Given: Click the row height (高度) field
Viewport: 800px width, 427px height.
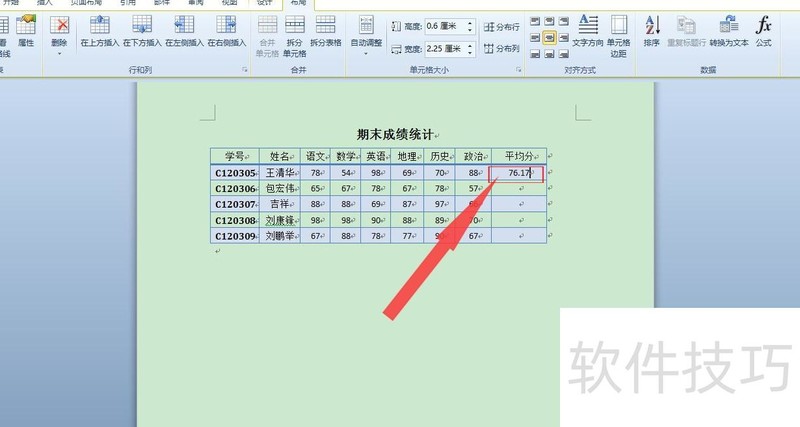Looking at the screenshot, I should [445, 26].
